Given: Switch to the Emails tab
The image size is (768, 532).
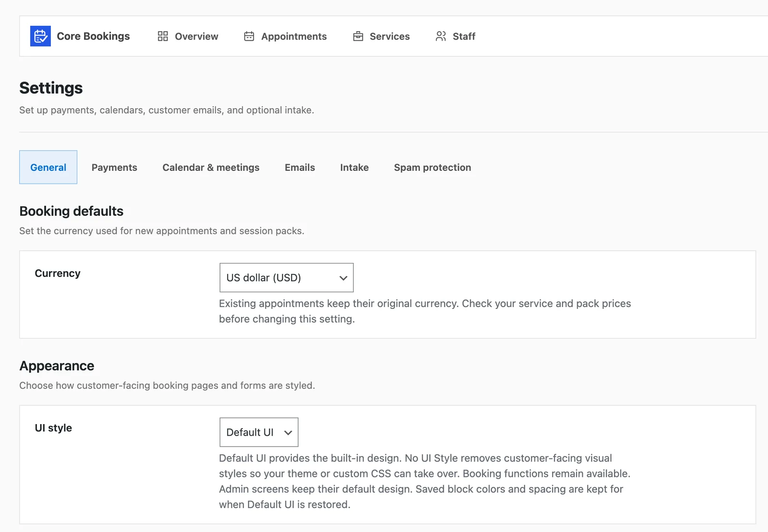Looking at the screenshot, I should (x=300, y=167).
